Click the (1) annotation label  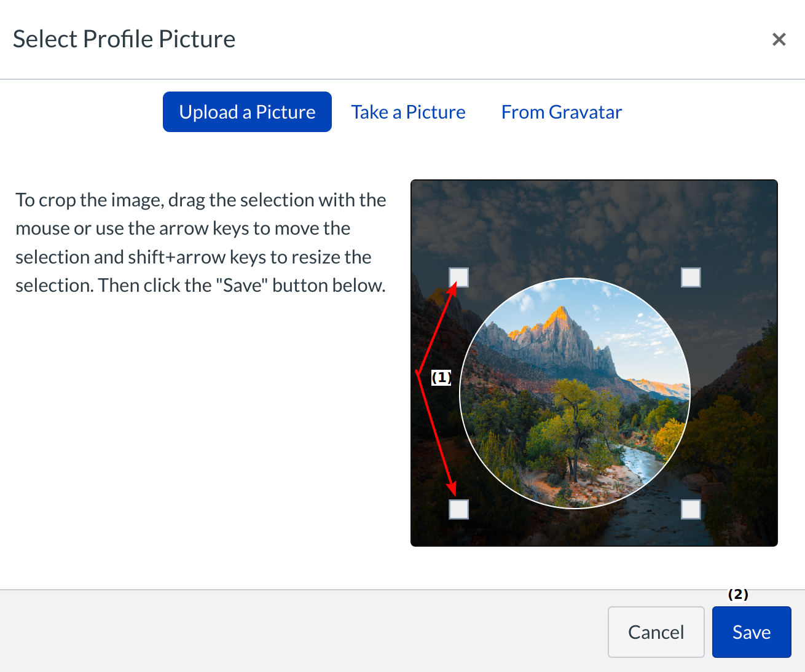(441, 377)
